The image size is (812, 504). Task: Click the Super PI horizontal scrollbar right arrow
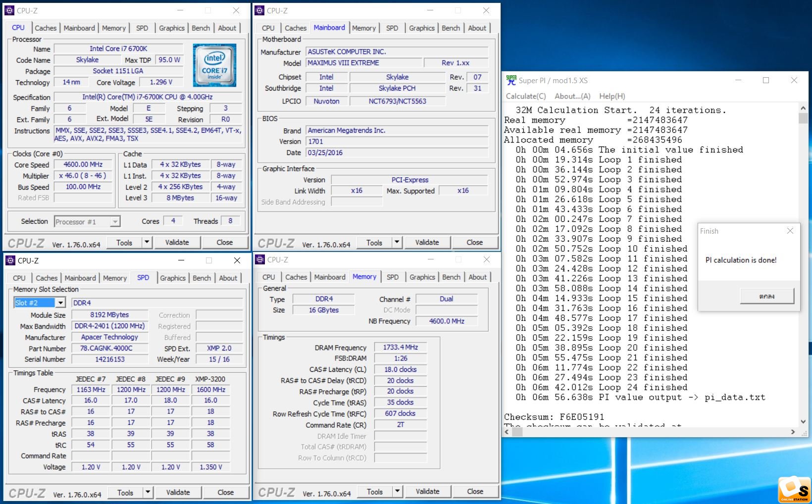pyautogui.click(x=793, y=432)
